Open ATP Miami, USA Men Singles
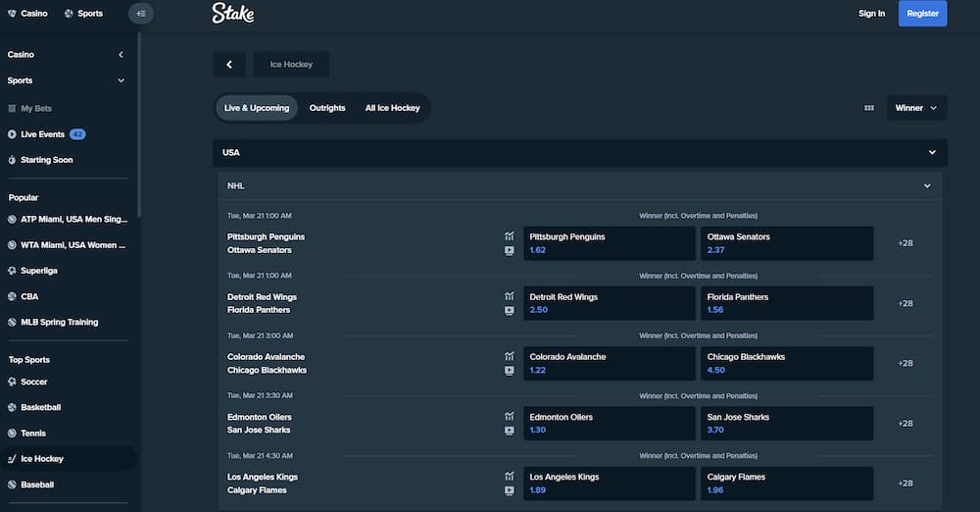Viewport: 980px width, 512px height. click(x=68, y=219)
